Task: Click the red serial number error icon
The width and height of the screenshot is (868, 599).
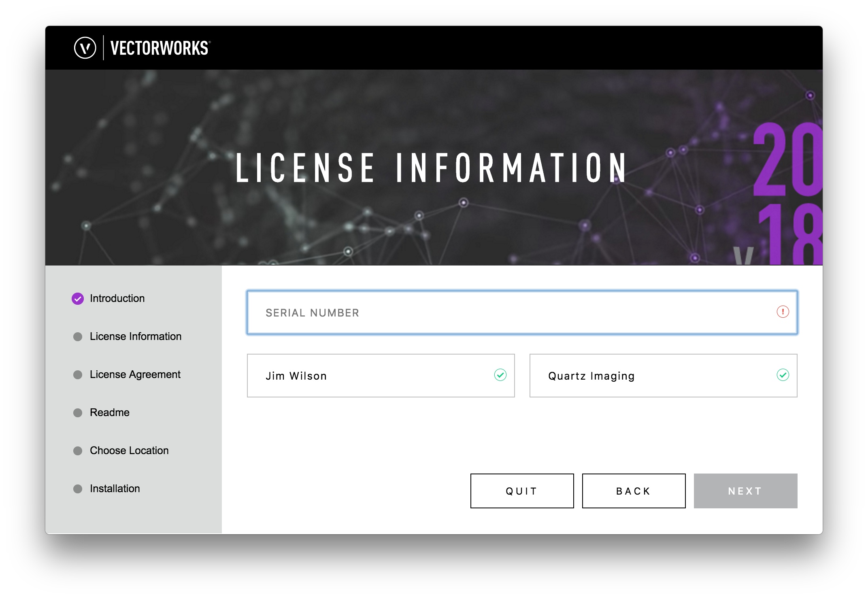Action: [x=783, y=312]
